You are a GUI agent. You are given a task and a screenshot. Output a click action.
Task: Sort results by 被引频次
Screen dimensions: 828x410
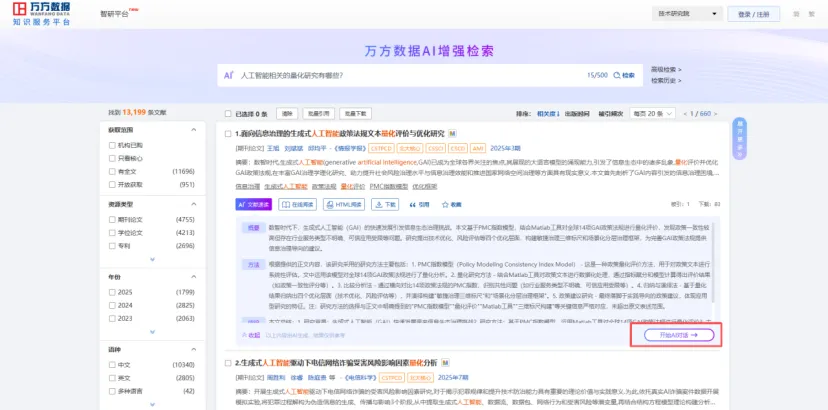pos(611,114)
